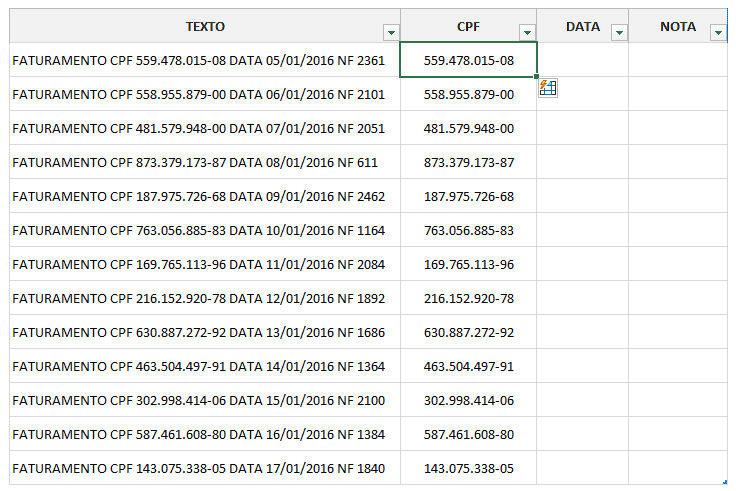
Task: Select CPF cell 143.075.338-05
Action: coord(468,468)
